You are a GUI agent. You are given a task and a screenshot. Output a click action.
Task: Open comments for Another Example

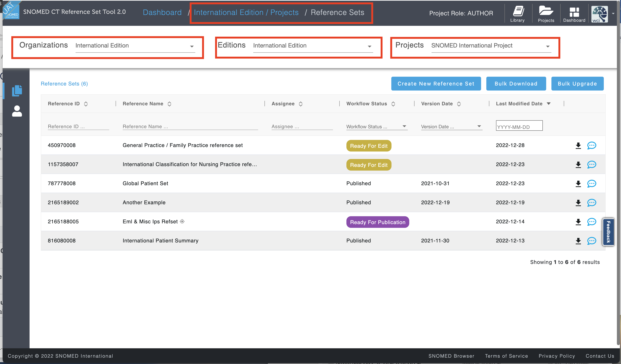click(591, 203)
